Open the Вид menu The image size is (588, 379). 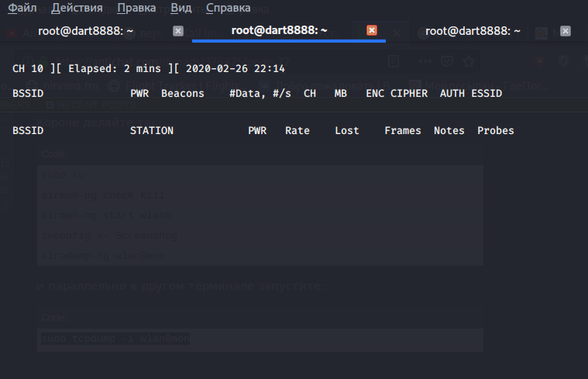point(181,9)
